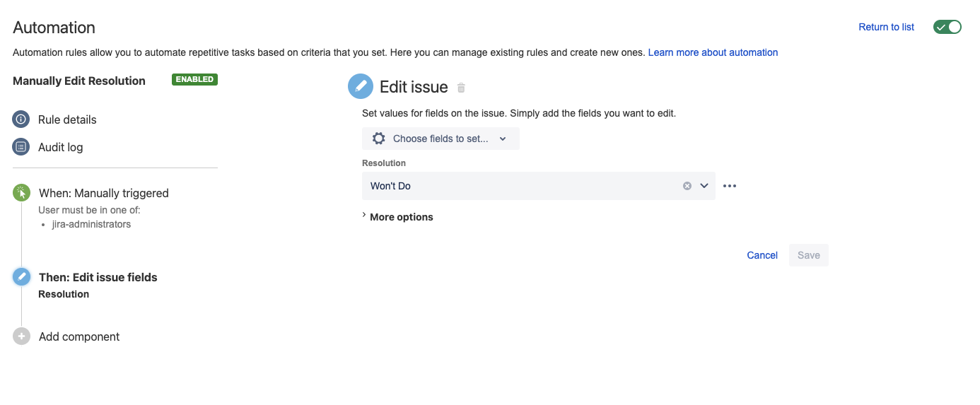980x405 pixels.
Task: Click the blue pencil Edit issue fields icon
Action: [22, 277]
